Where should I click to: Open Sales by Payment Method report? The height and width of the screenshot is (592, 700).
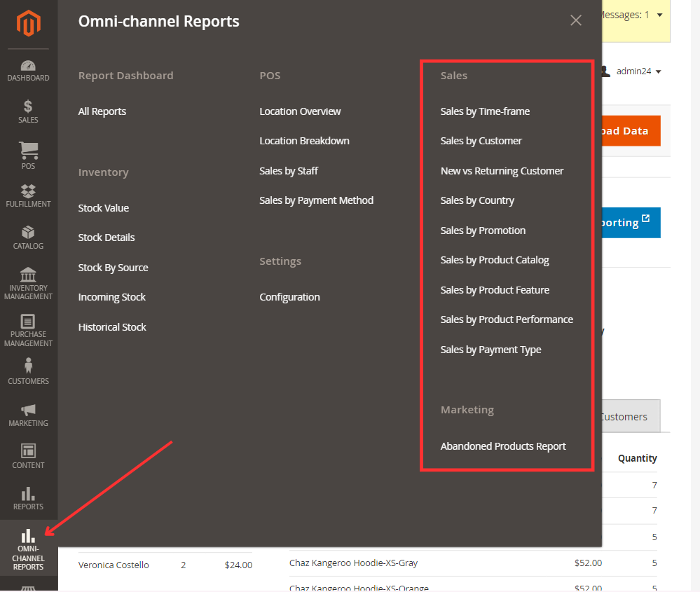click(x=316, y=200)
